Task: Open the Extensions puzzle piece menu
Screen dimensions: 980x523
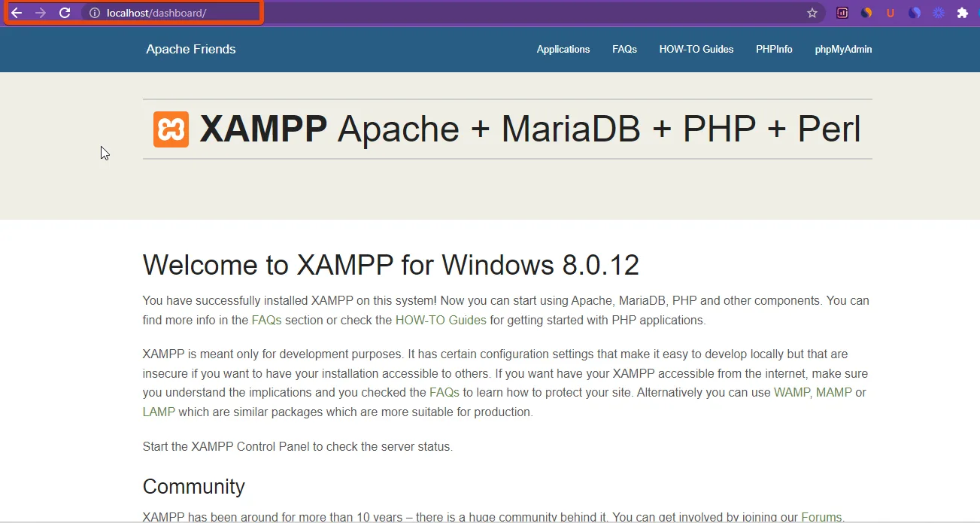Action: point(963,13)
